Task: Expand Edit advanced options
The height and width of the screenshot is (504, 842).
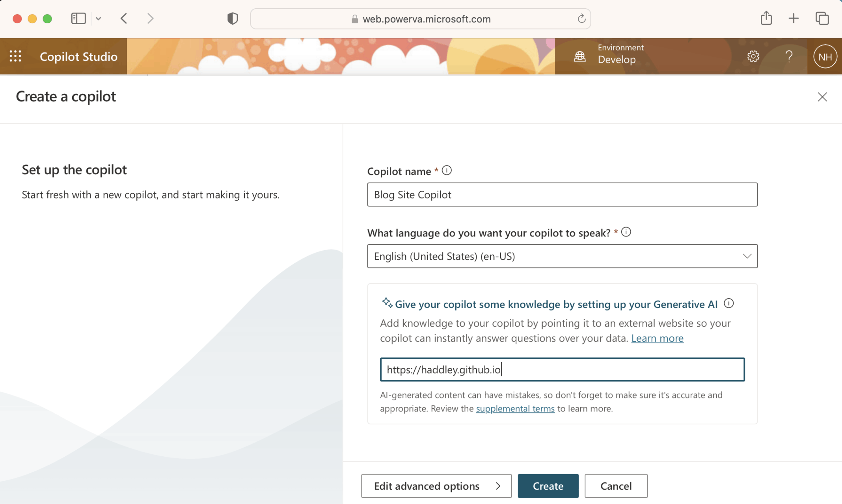Action: click(x=436, y=486)
